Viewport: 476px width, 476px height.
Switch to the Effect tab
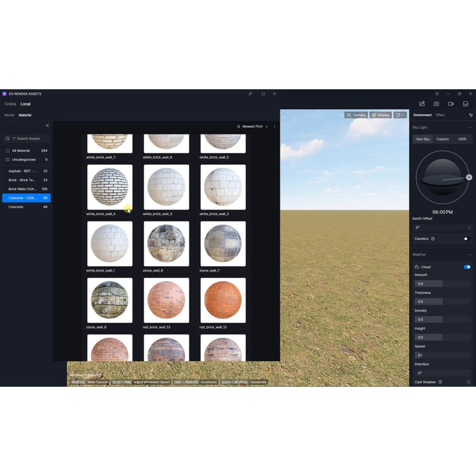coord(440,115)
